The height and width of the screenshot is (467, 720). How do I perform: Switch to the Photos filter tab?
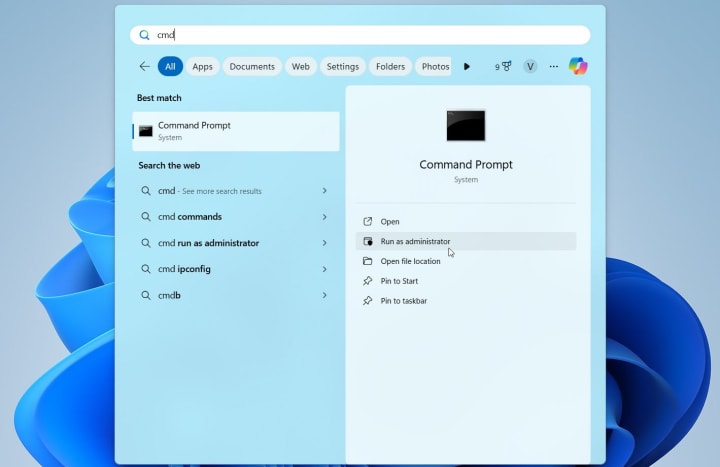pyautogui.click(x=433, y=67)
